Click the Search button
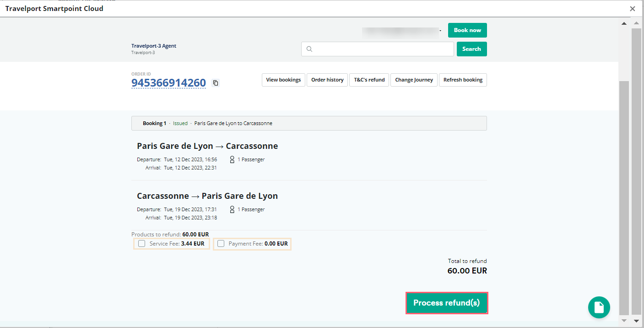This screenshot has width=644, height=328. [x=471, y=49]
